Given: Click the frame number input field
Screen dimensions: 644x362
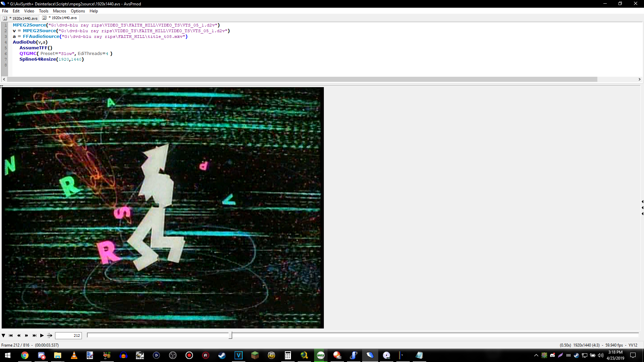Looking at the screenshot, I should coord(68,336).
